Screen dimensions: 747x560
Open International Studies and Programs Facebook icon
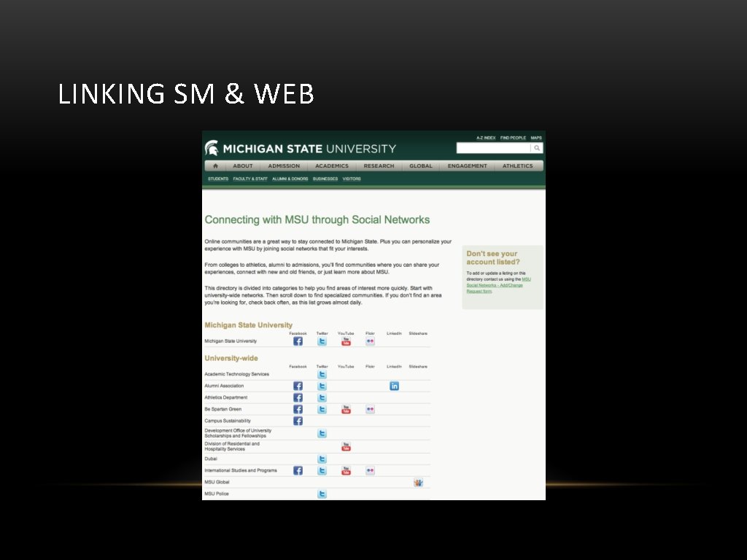point(298,470)
